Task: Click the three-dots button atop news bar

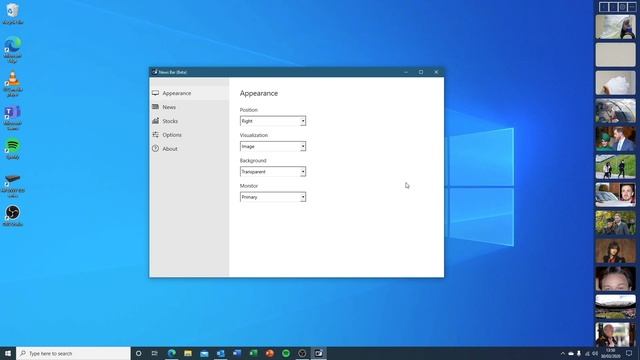Action: tap(632, 7)
